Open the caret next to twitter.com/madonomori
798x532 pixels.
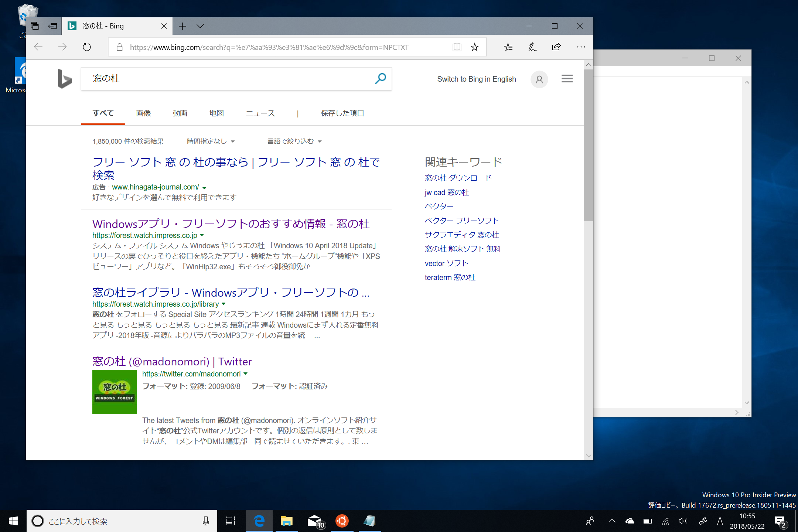point(246,374)
